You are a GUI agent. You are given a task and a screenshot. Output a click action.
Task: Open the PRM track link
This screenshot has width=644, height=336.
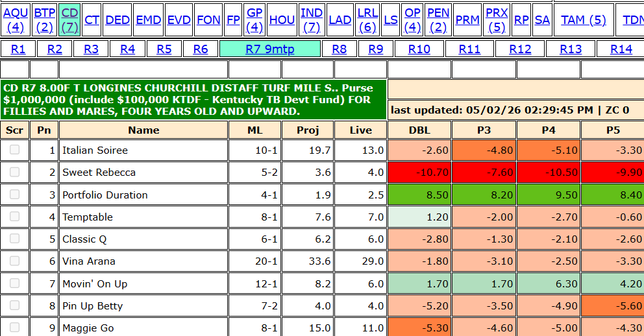[467, 19]
